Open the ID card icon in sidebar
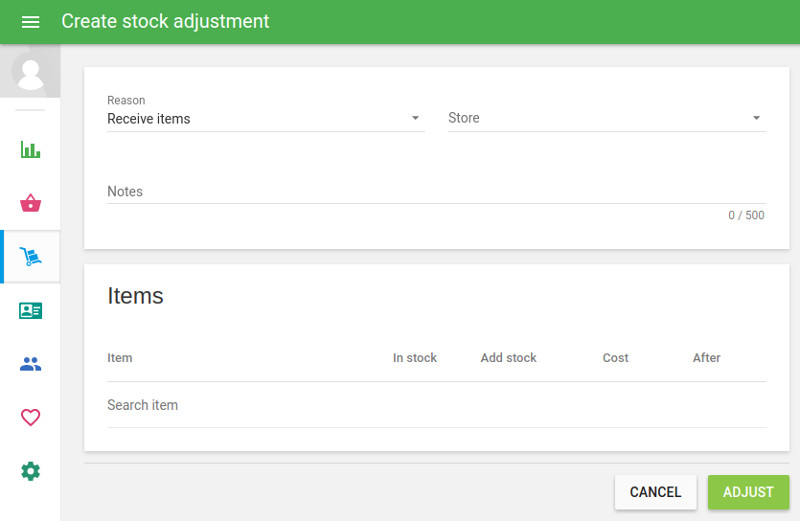This screenshot has height=521, width=800. (30, 311)
